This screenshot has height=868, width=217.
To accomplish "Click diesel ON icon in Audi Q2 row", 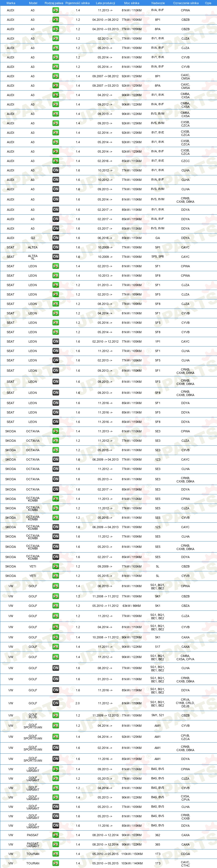I will tap(56, 238).
